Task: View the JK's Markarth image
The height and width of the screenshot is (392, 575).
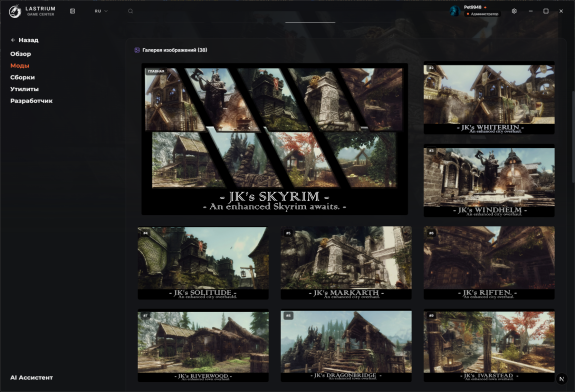Action: [346, 263]
